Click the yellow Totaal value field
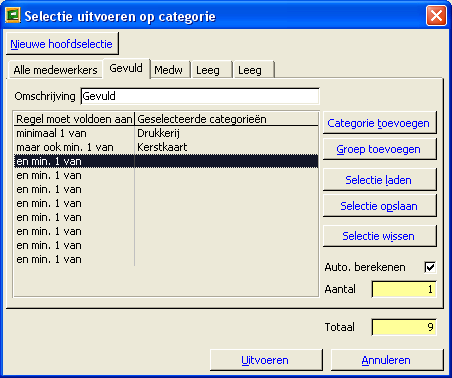 [x=404, y=327]
